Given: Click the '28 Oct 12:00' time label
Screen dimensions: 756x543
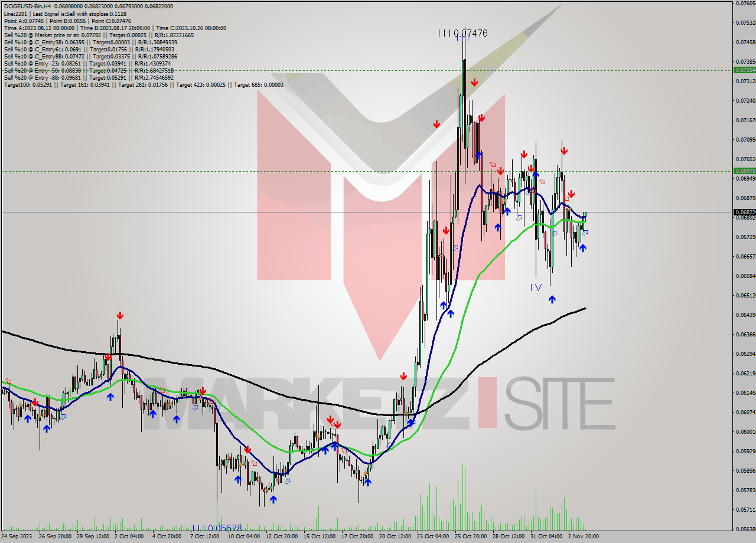Looking at the screenshot, I should tap(508, 537).
